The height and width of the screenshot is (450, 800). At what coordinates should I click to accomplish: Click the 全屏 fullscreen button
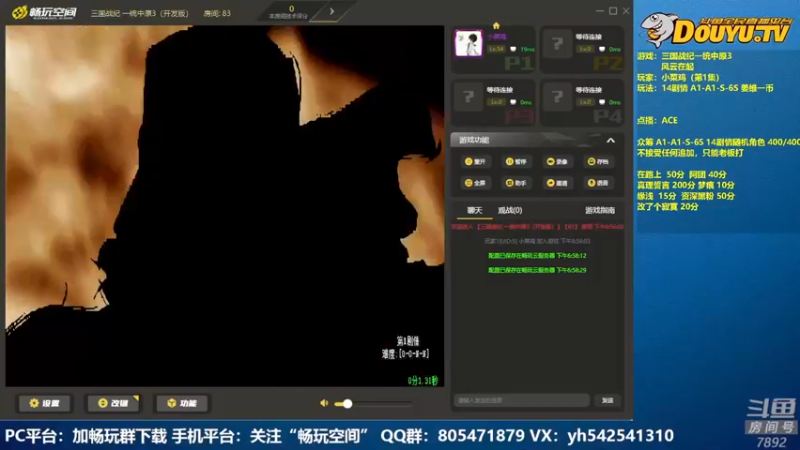tap(475, 183)
